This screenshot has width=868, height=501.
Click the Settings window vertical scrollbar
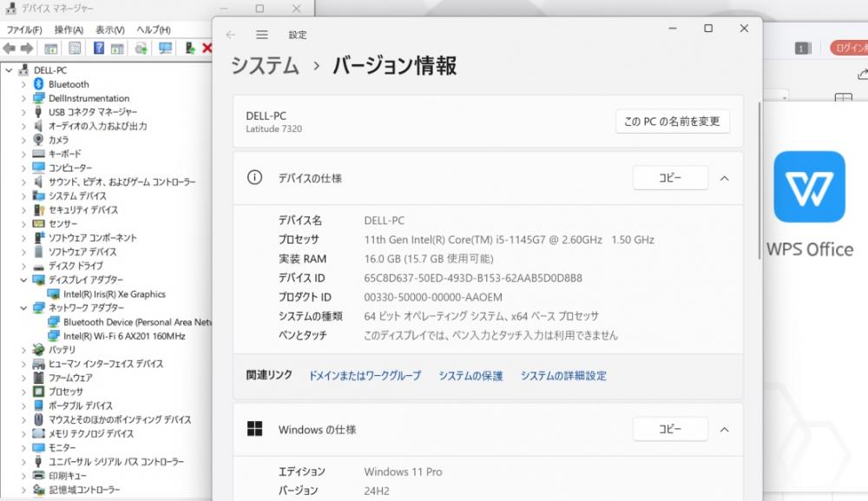pos(759,181)
